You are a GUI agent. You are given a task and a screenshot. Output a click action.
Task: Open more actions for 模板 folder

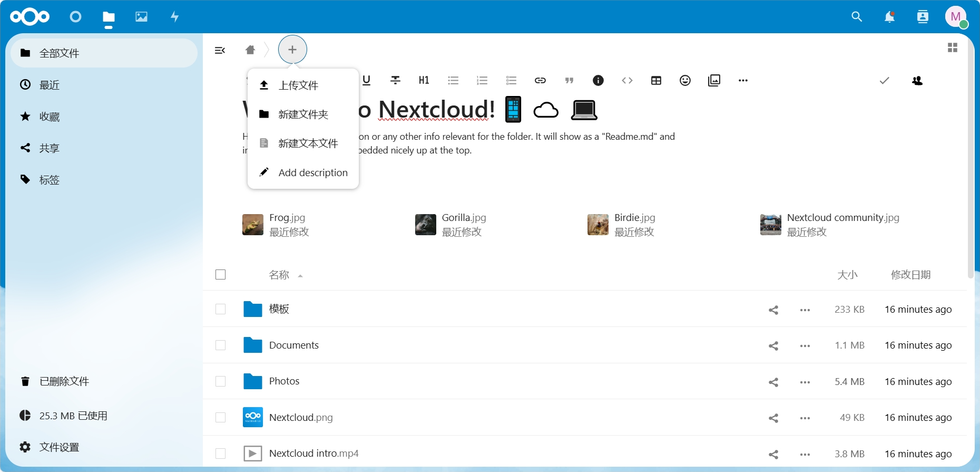805,310
